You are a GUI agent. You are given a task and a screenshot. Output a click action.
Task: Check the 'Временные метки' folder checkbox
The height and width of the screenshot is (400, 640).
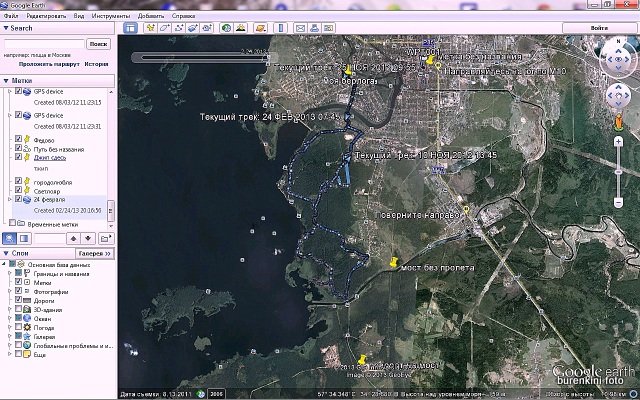pos(12,223)
